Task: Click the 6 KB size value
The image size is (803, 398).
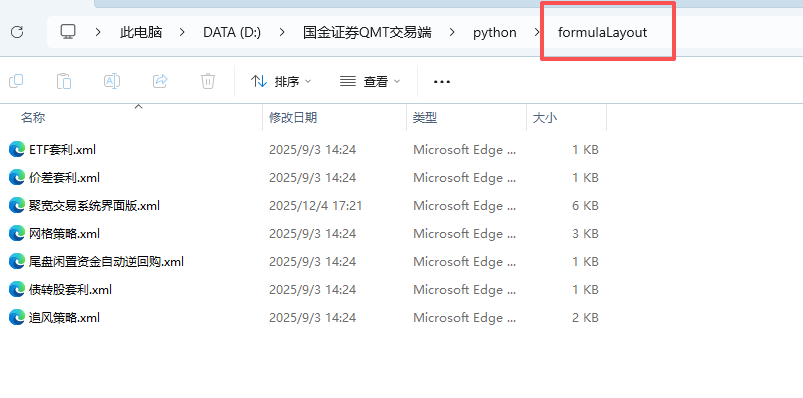Action: point(585,206)
